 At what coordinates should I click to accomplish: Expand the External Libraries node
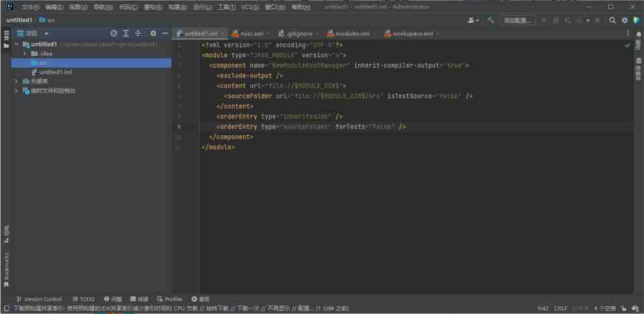point(16,81)
